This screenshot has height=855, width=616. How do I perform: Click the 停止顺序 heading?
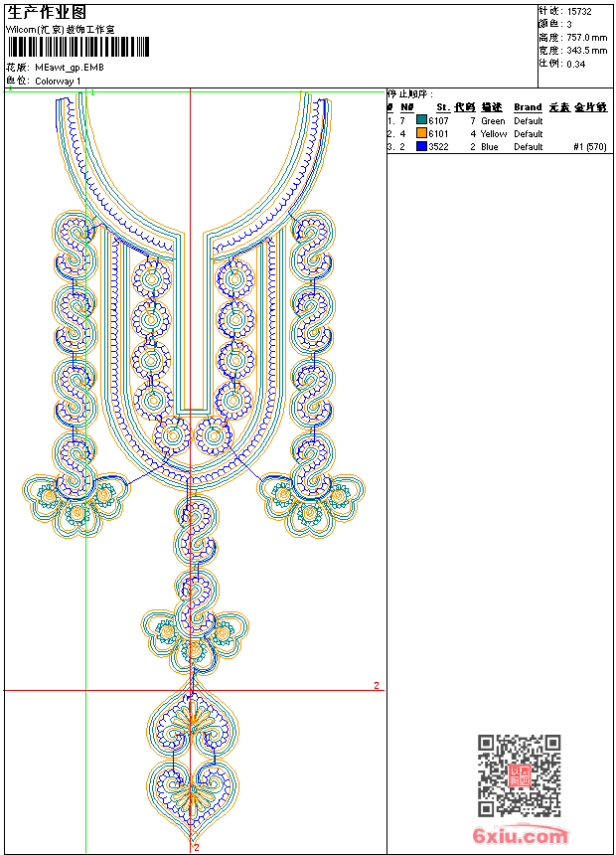point(410,94)
